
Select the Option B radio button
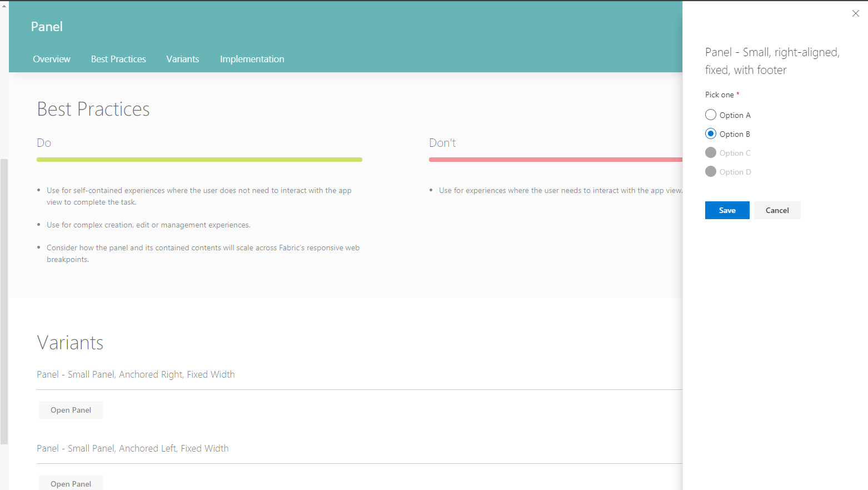pyautogui.click(x=710, y=133)
